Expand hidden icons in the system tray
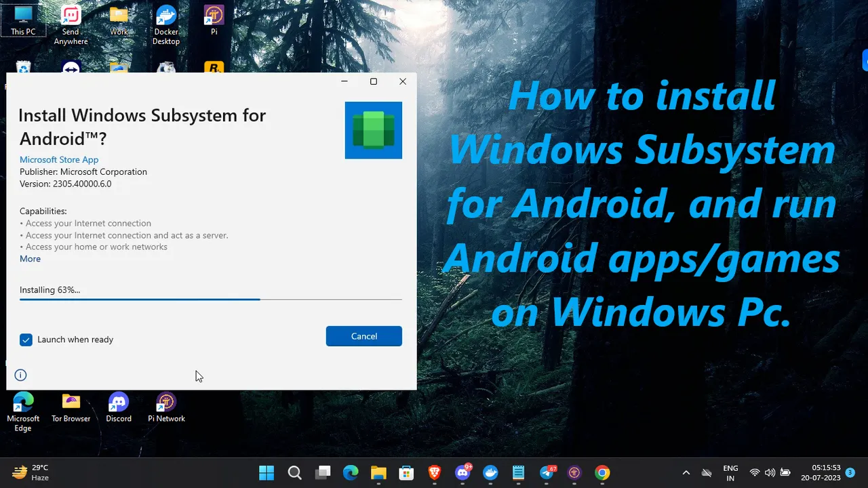868x488 pixels. point(686,472)
